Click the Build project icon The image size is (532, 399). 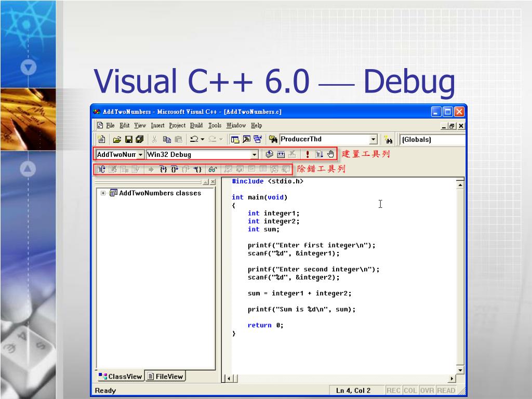281,154
